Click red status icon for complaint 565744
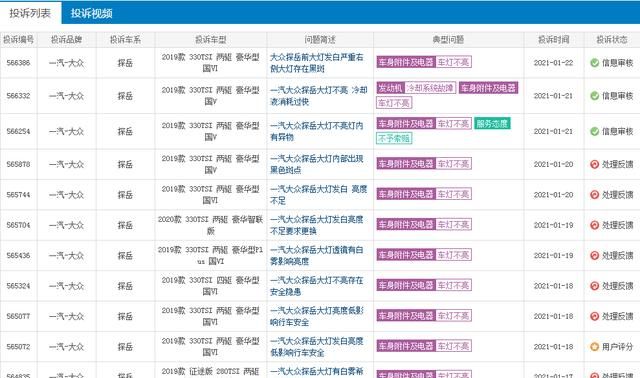This screenshot has width=640, height=378. [594, 195]
